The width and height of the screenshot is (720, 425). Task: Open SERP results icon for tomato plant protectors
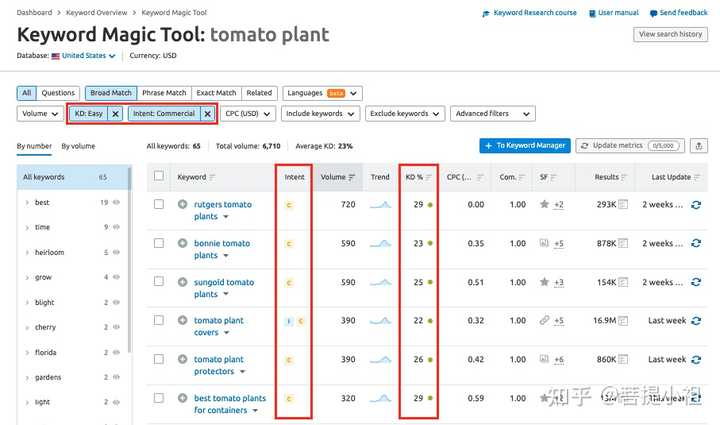click(x=623, y=359)
